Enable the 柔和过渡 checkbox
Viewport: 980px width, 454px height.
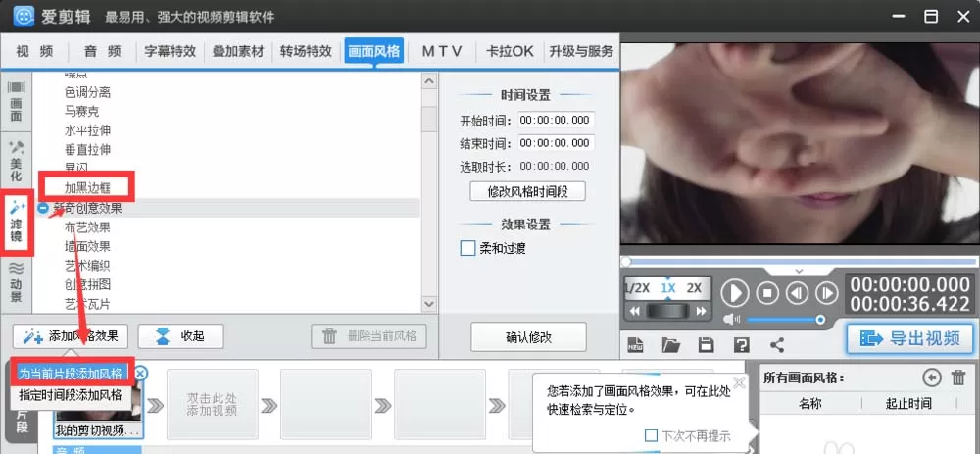click(467, 248)
